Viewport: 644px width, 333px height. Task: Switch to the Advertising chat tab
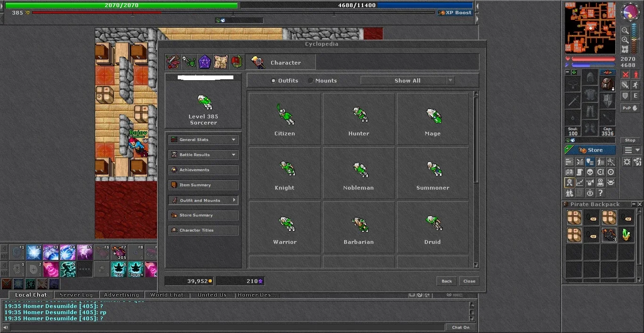[122, 295]
